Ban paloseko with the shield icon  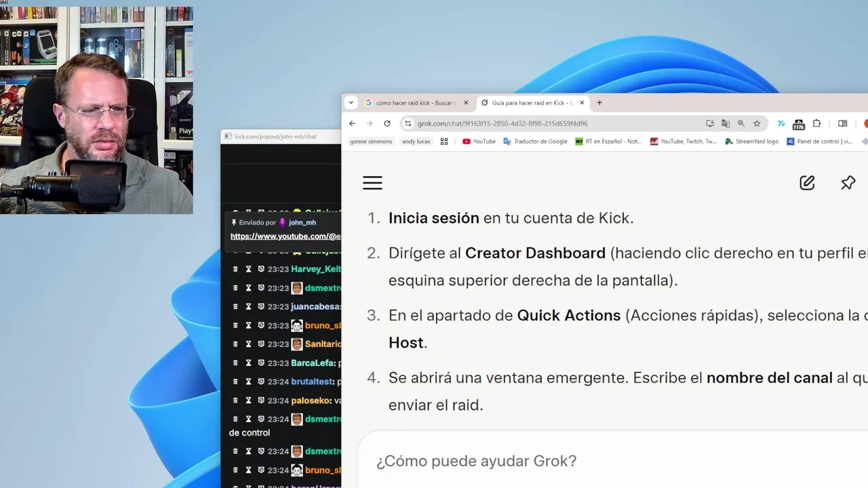tap(261, 401)
